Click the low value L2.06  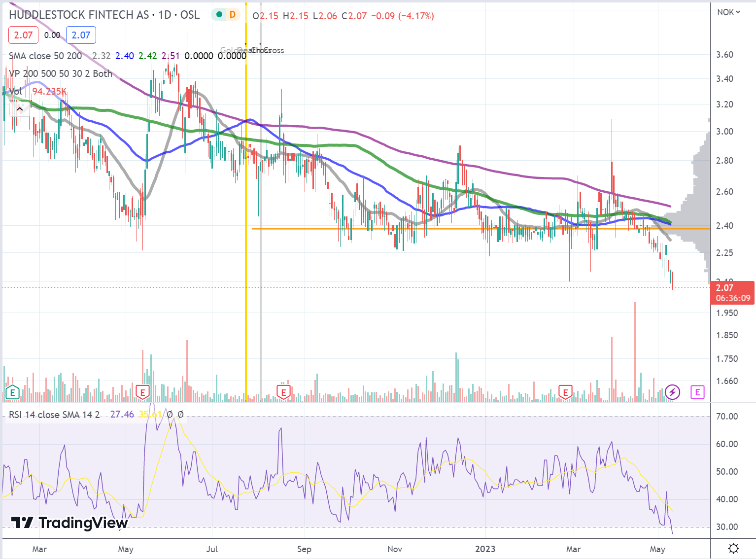[x=325, y=16]
